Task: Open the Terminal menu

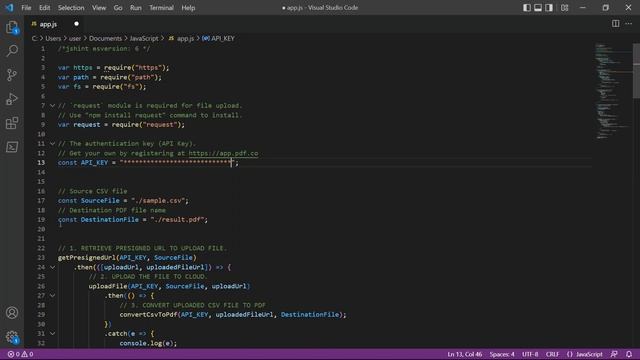Action: click(x=161, y=8)
